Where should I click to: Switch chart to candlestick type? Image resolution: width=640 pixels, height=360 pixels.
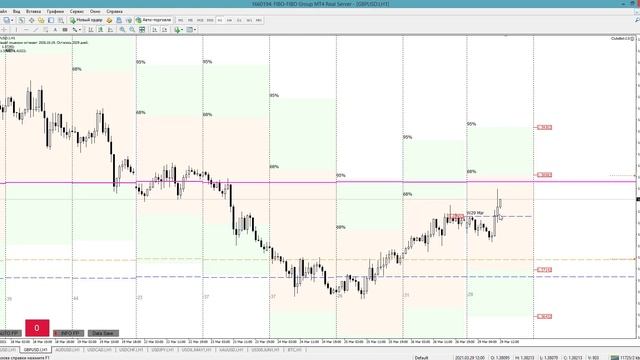(100, 29)
